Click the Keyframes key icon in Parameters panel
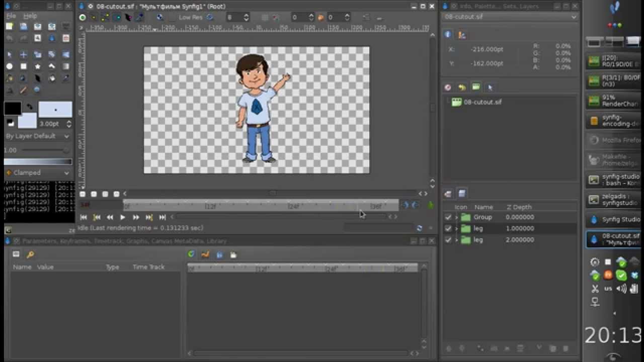This screenshot has height=362, width=644. pos(30,254)
